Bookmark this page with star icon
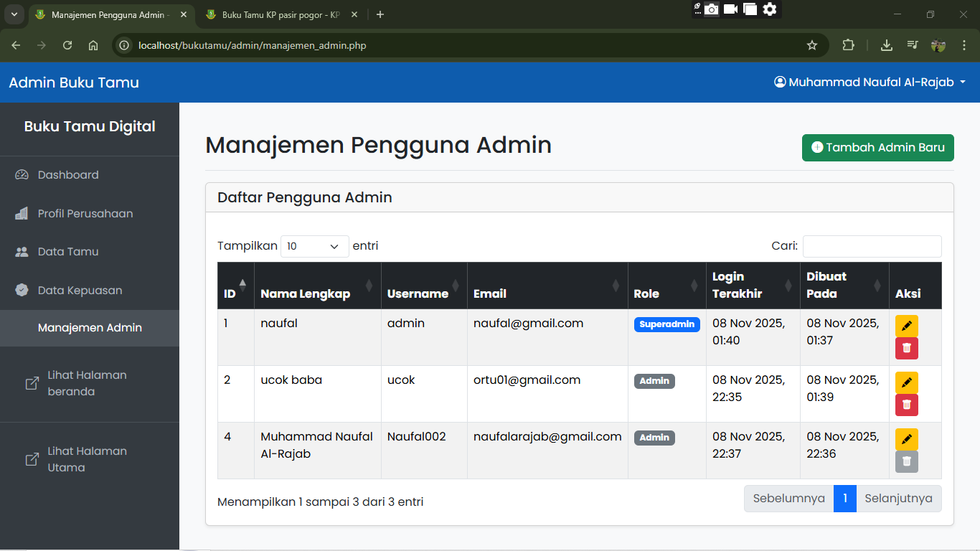This screenshot has height=551, width=980. [x=812, y=45]
